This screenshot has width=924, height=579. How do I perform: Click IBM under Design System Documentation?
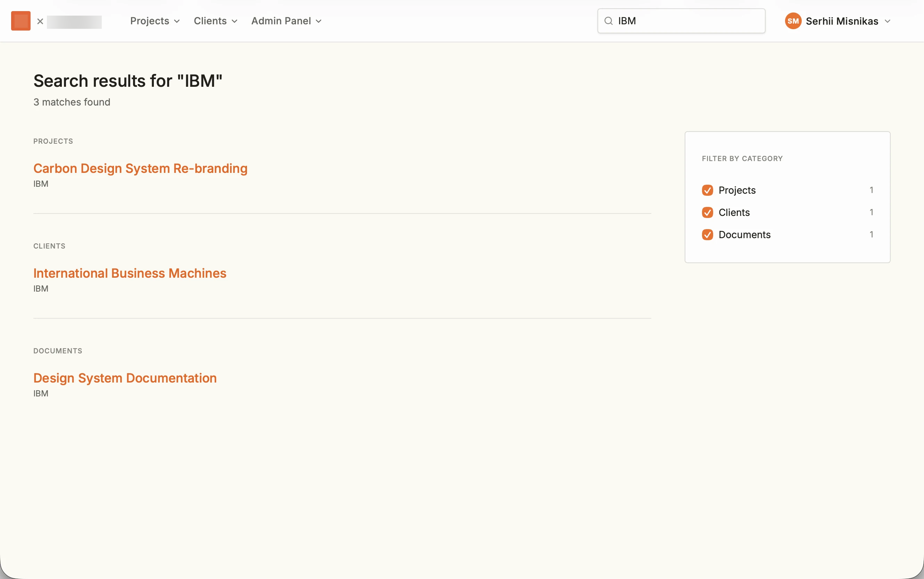tap(41, 394)
